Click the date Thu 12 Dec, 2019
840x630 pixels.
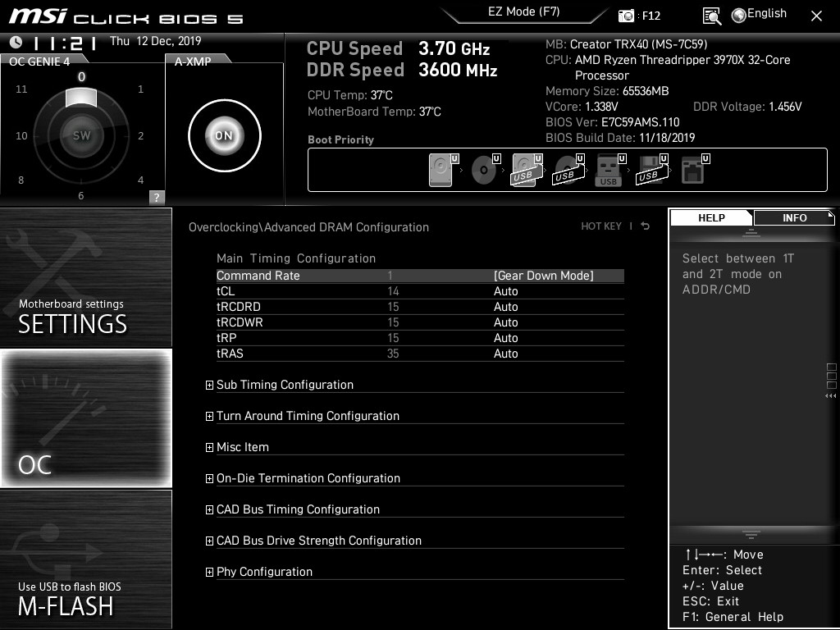tap(155, 41)
